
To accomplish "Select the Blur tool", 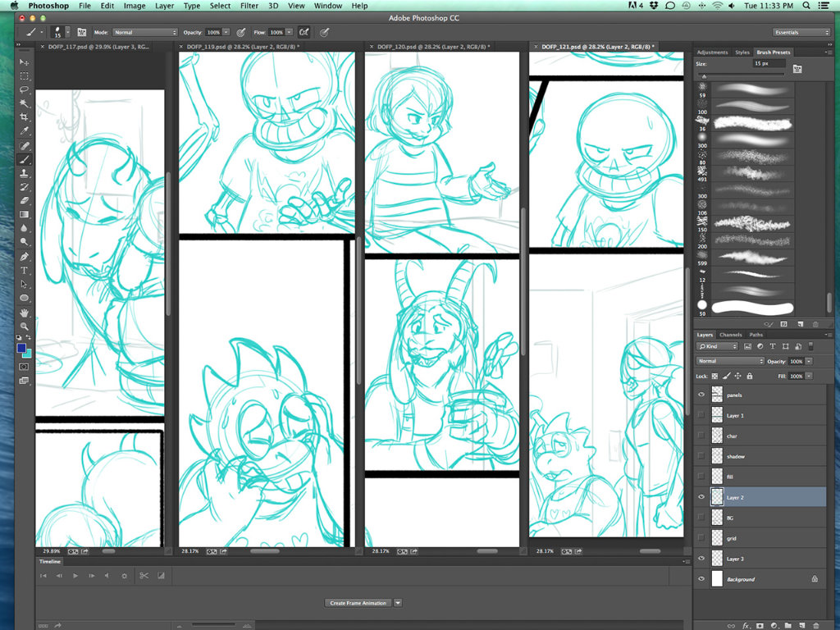I will [x=24, y=229].
